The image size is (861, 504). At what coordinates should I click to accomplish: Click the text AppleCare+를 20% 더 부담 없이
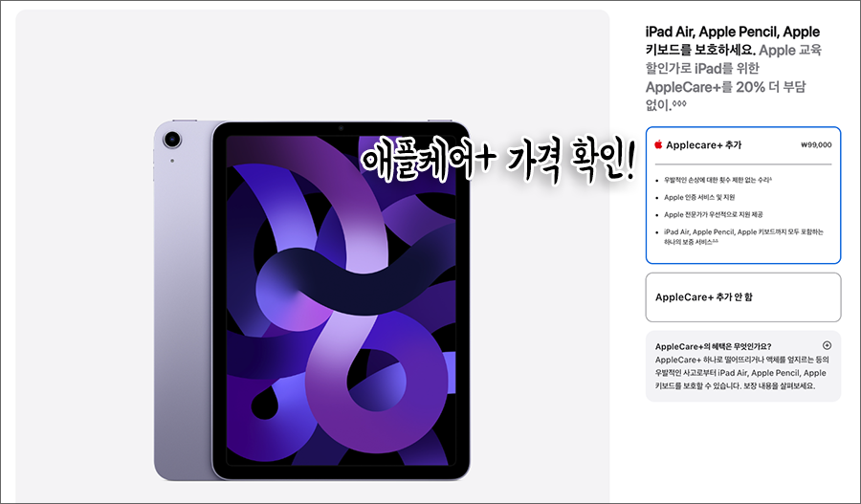pos(725,96)
